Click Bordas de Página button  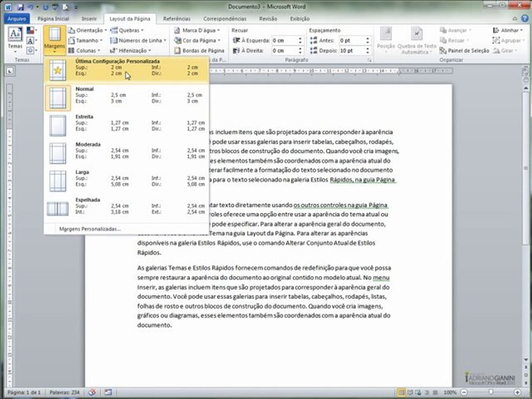tap(199, 50)
